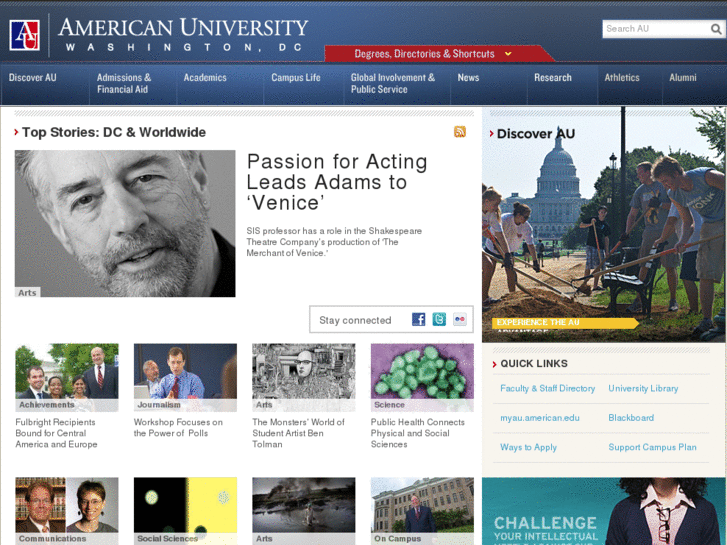Open the Facebook icon in Stay connected

(x=418, y=319)
